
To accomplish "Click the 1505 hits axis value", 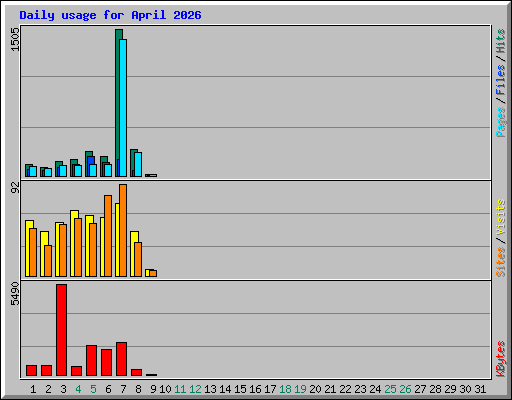I will 16,40.
